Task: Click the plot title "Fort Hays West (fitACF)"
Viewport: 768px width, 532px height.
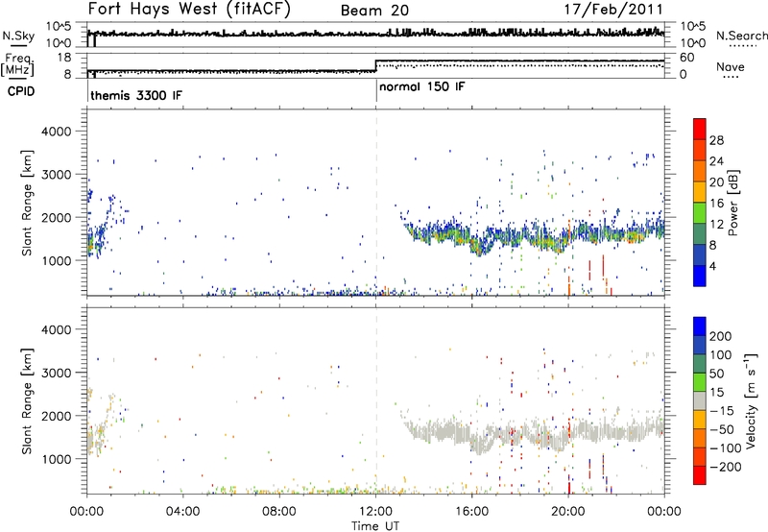Action: tap(189, 9)
